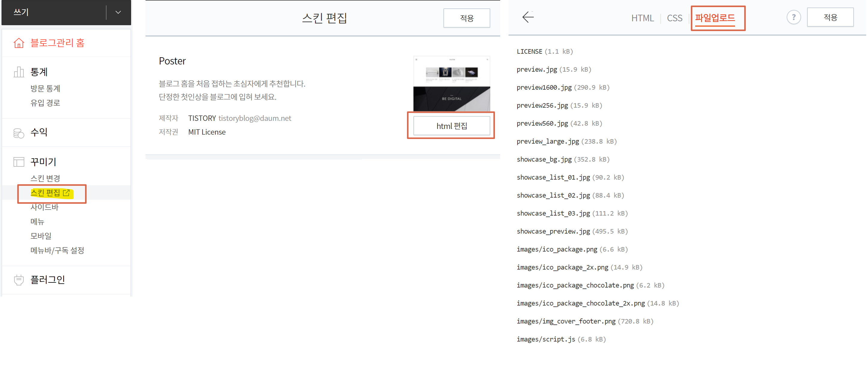Click the revenue coins icon

point(19,133)
